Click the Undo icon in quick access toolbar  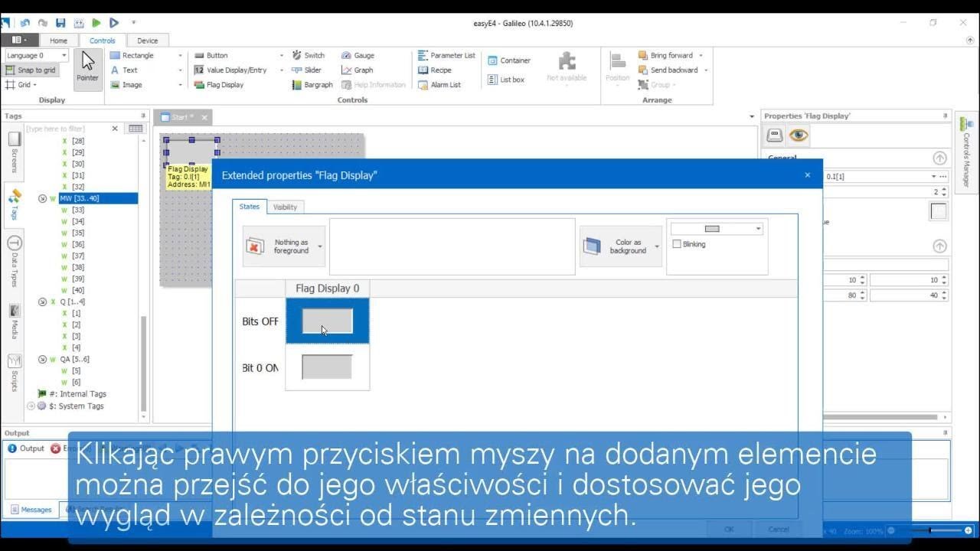click(25, 23)
